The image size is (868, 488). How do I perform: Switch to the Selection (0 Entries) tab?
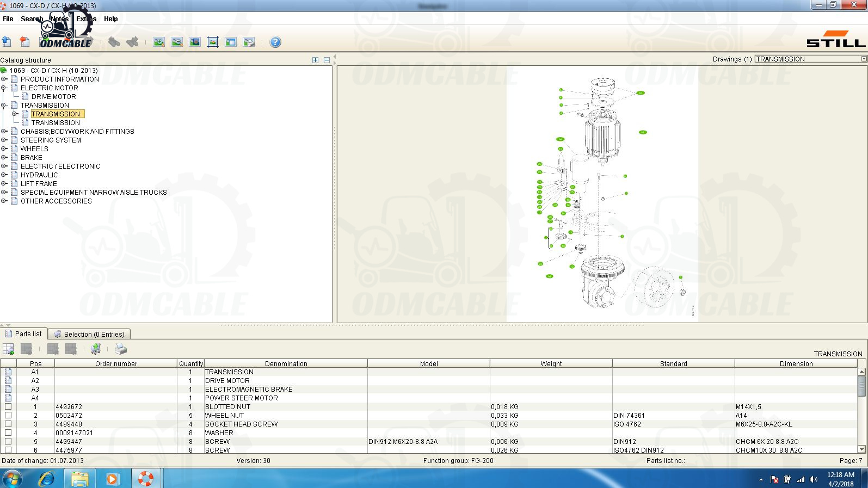tap(90, 334)
